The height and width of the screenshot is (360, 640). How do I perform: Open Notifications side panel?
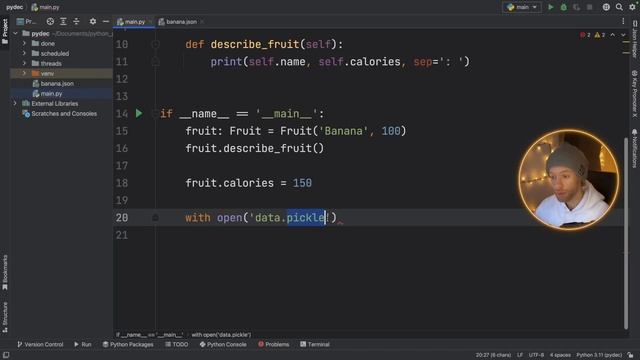[634, 149]
